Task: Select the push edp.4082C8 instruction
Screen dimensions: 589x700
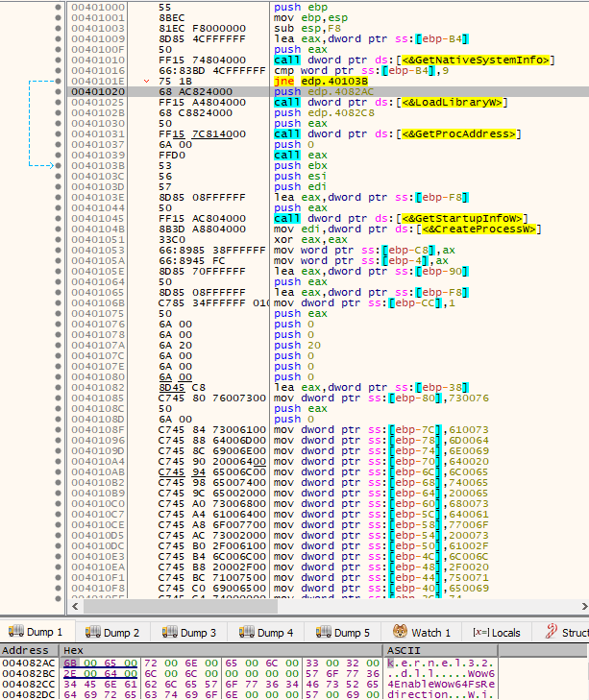Action: (324, 113)
